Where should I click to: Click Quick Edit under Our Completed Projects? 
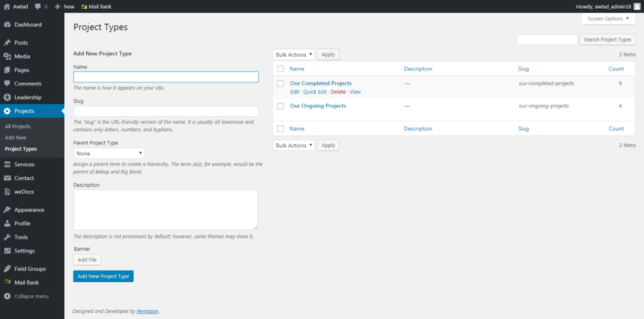click(x=314, y=92)
